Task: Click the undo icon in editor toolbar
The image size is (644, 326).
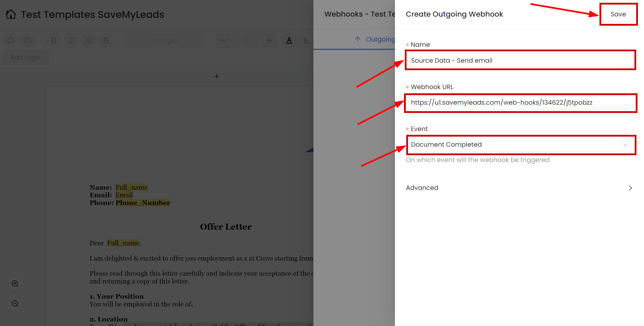Action: 10,40
